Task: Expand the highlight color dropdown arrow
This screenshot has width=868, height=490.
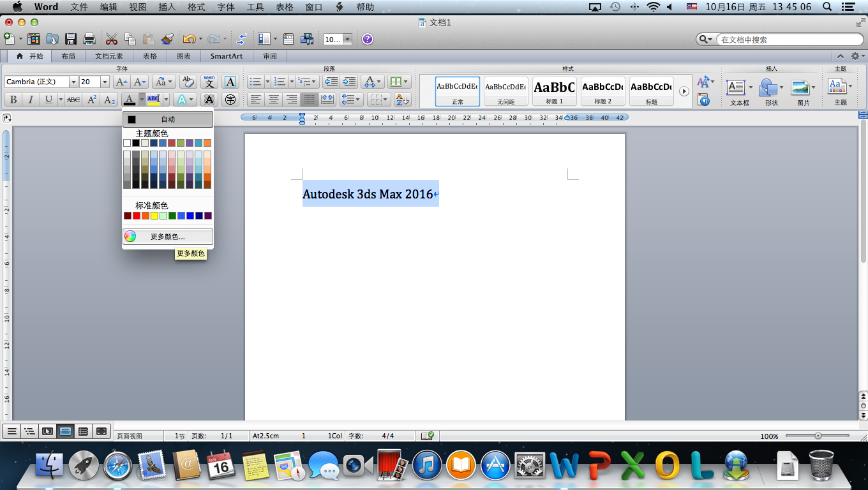Action: (x=166, y=100)
